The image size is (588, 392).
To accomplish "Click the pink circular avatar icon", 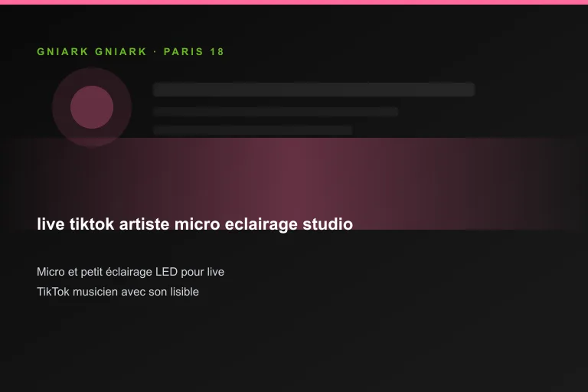I will click(x=92, y=107).
